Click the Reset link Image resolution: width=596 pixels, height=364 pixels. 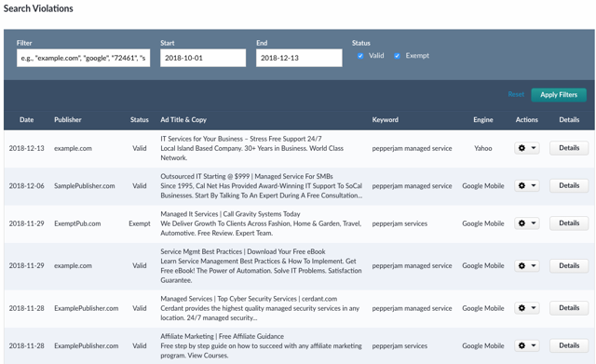point(516,94)
